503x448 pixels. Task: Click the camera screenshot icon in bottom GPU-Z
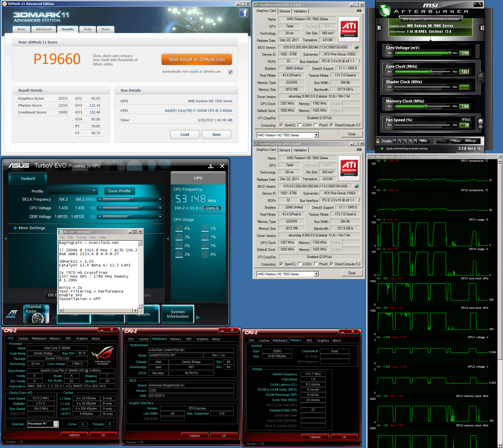click(x=359, y=150)
